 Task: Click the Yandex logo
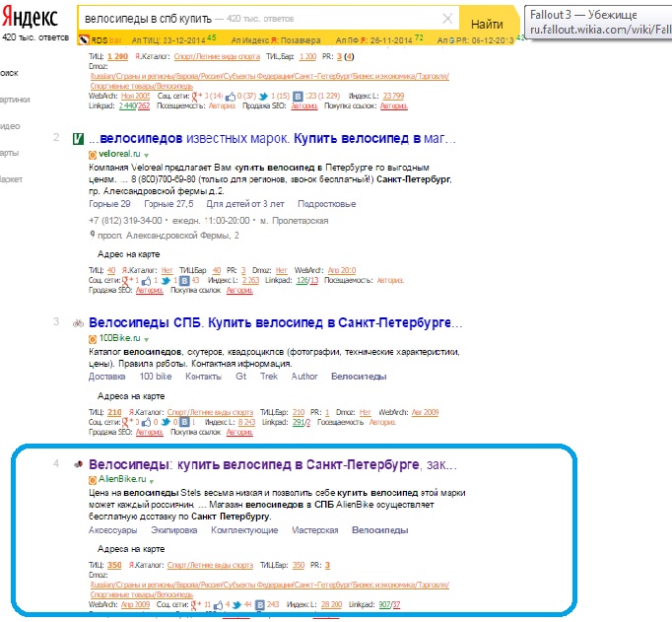(x=30, y=17)
